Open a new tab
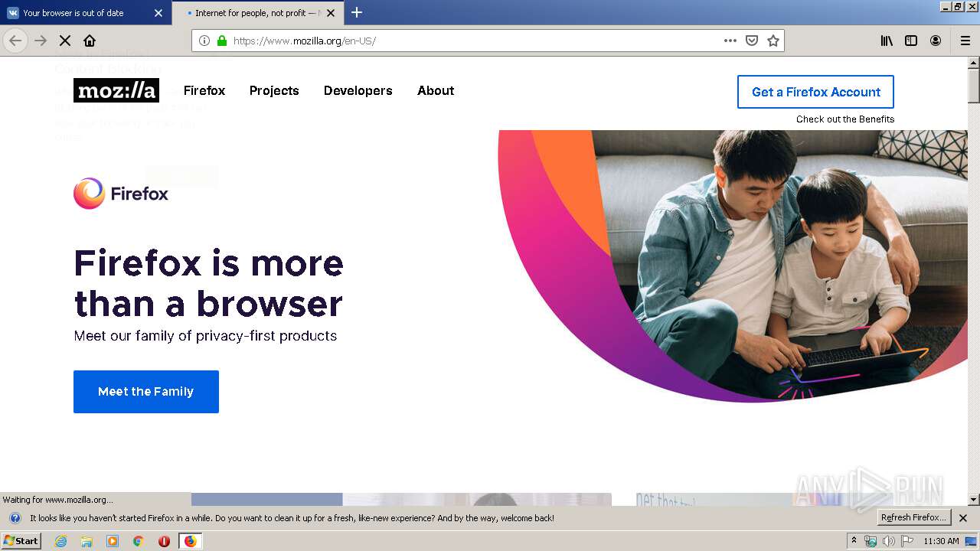The height and width of the screenshot is (551, 980). (x=357, y=12)
